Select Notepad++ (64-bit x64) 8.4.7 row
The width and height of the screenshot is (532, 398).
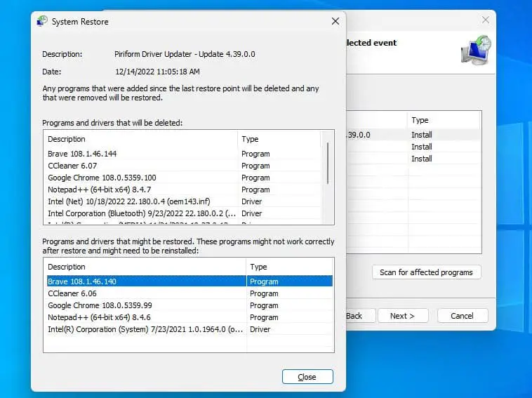(x=183, y=190)
